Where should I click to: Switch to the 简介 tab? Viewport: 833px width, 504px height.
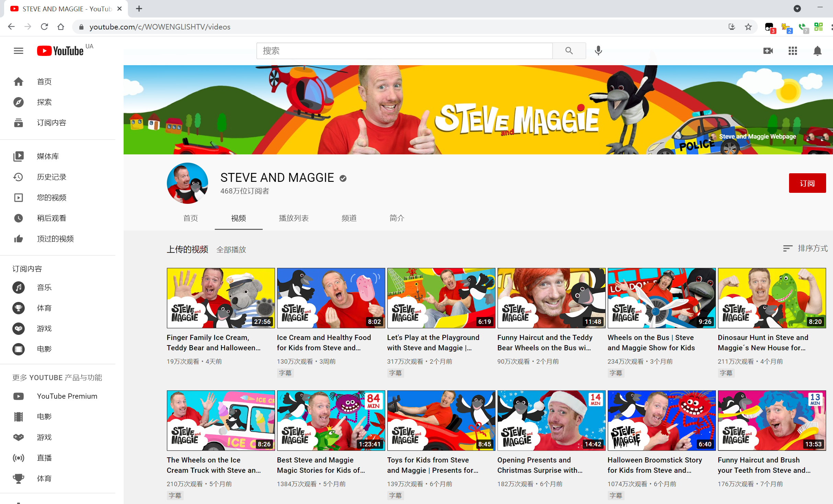pyautogui.click(x=397, y=218)
